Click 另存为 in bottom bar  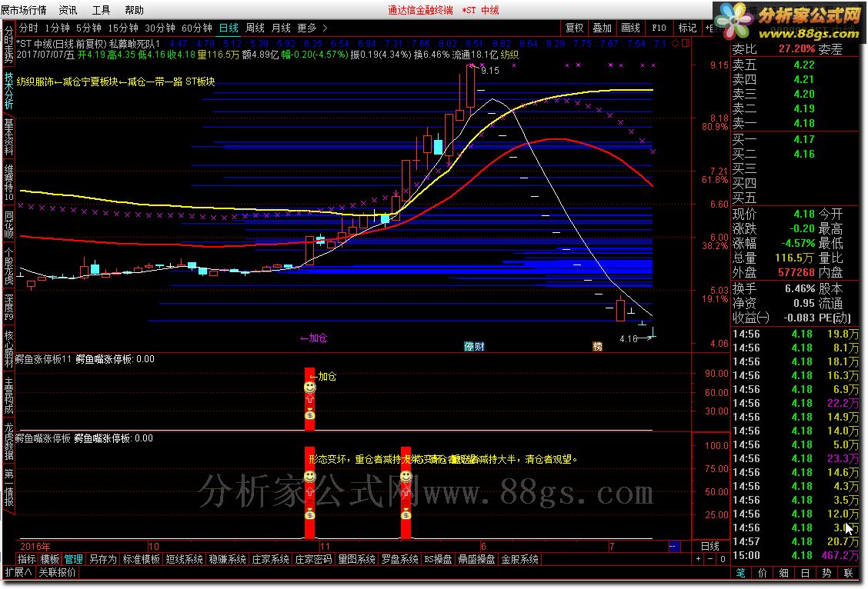tap(102, 559)
